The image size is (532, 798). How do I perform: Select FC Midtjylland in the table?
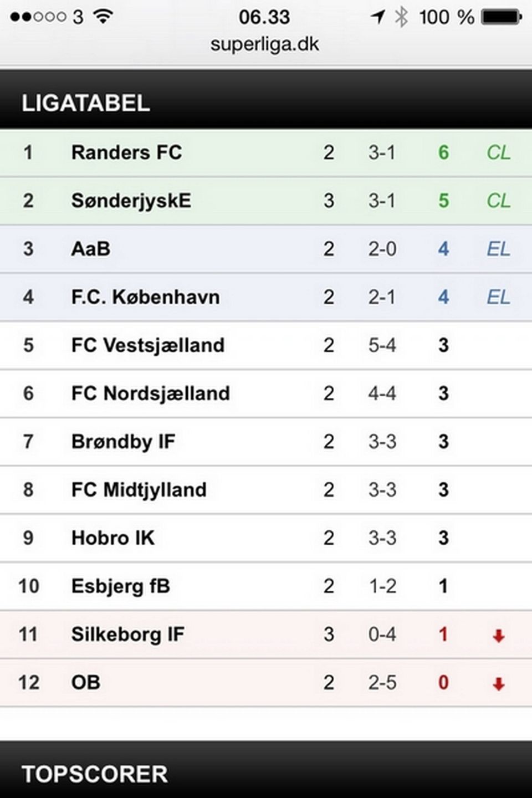266,490
